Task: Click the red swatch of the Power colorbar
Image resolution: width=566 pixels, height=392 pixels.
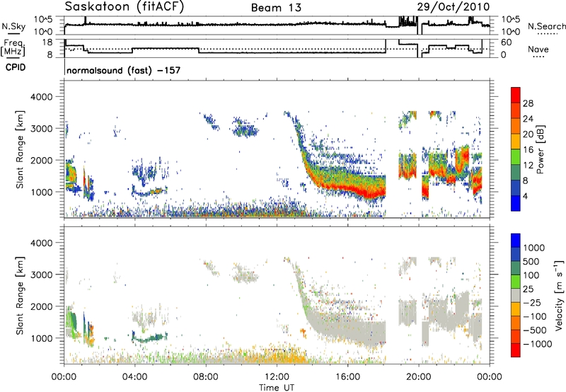Action: pos(516,95)
